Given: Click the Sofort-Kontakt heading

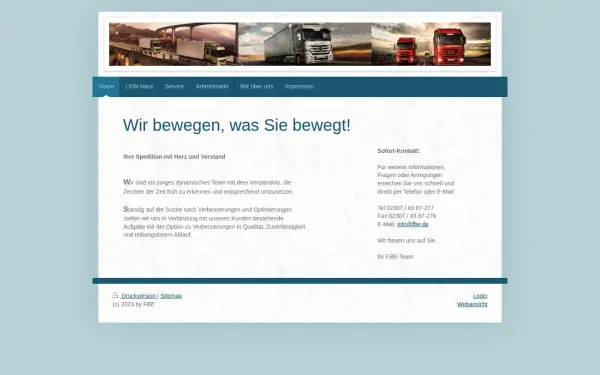Looking at the screenshot, I should (398, 151).
